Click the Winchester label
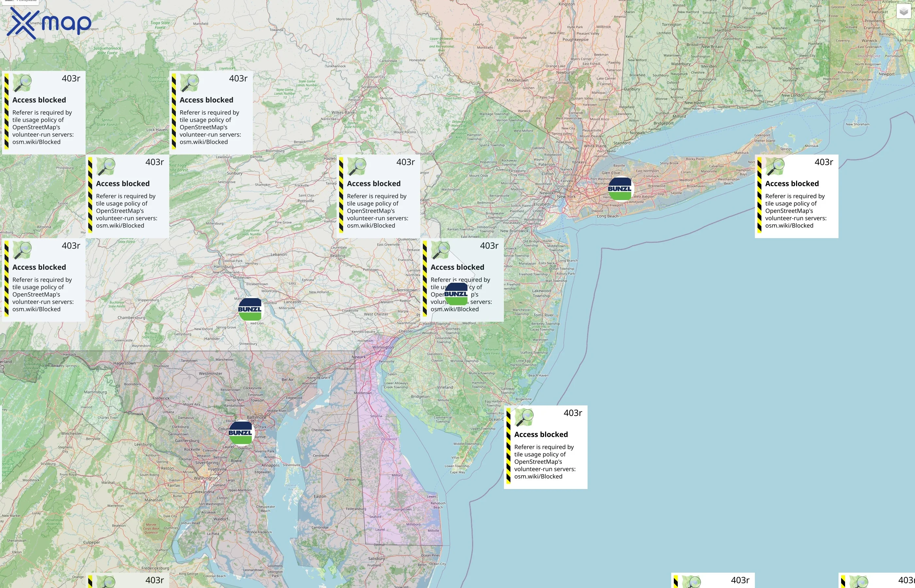This screenshot has width=915, height=588. tap(72, 433)
